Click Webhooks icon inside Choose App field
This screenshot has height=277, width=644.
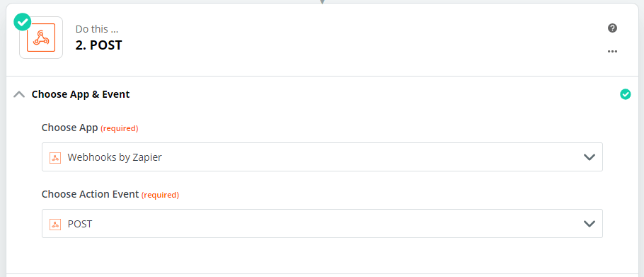tap(55, 157)
